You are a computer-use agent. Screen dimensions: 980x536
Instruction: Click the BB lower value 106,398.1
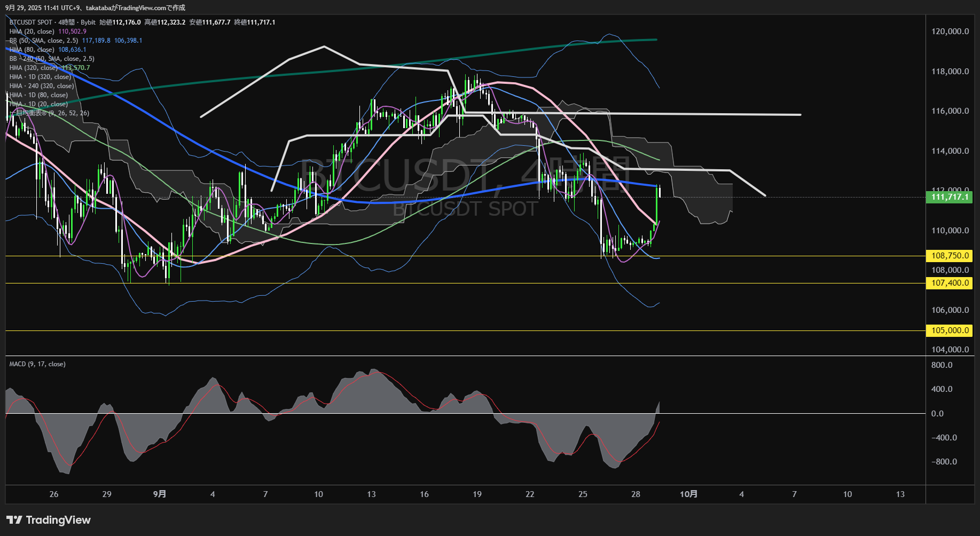[128, 41]
